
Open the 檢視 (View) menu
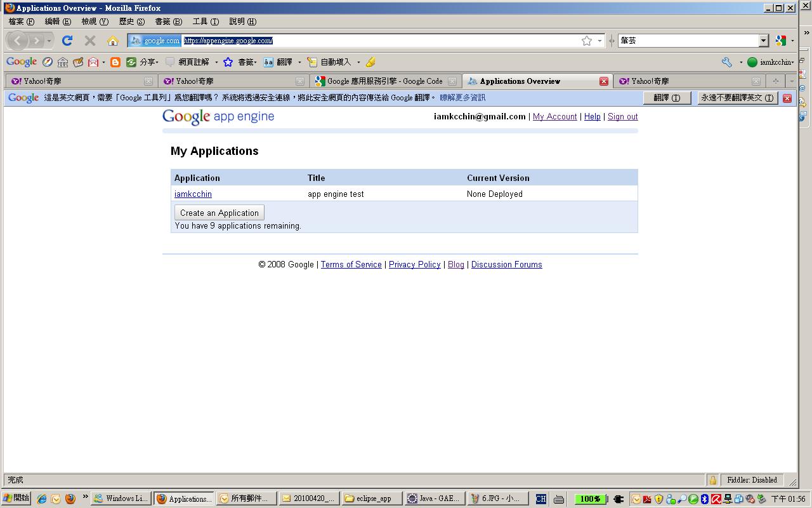point(95,22)
